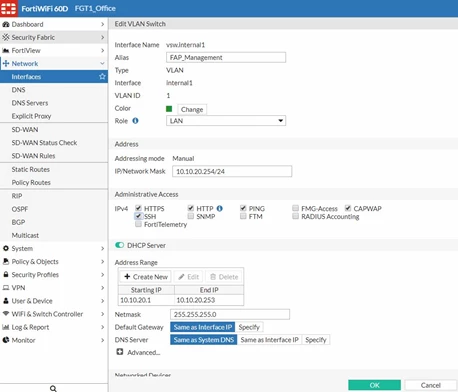Click the System gear icon
The height and width of the screenshot is (392, 458).
click(6, 248)
